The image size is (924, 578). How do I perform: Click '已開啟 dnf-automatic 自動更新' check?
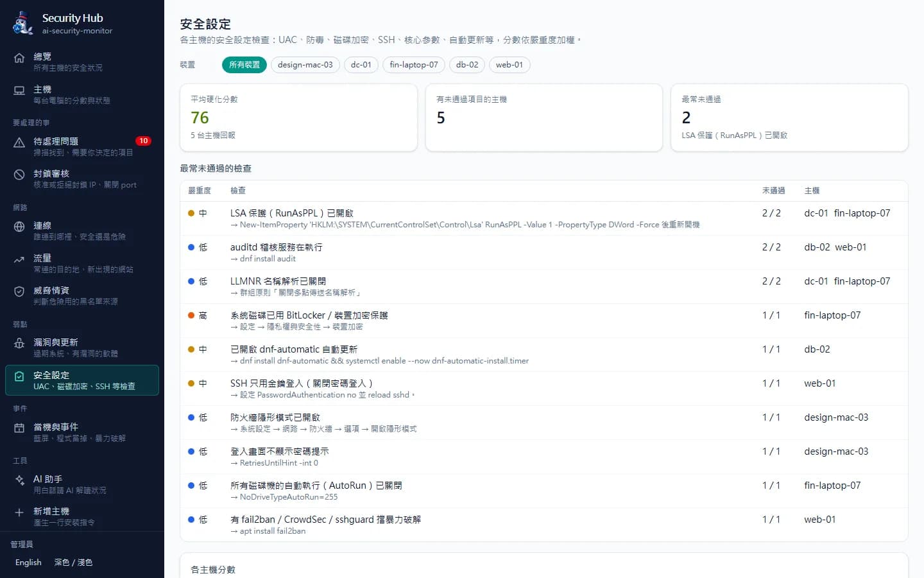point(294,349)
